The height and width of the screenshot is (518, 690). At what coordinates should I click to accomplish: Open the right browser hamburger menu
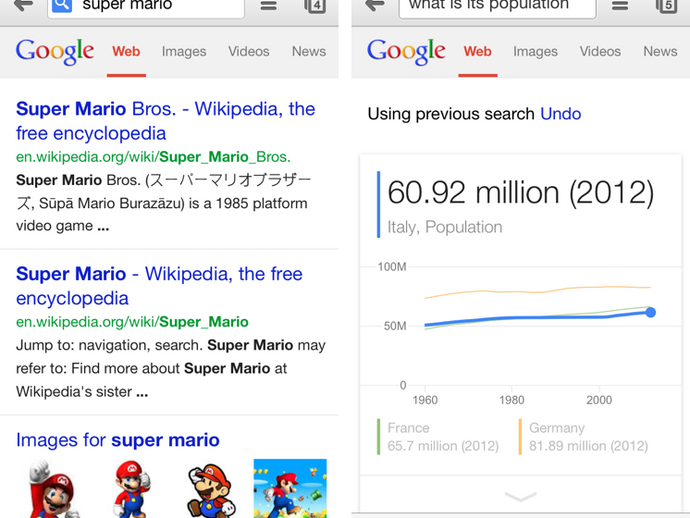[621, 6]
